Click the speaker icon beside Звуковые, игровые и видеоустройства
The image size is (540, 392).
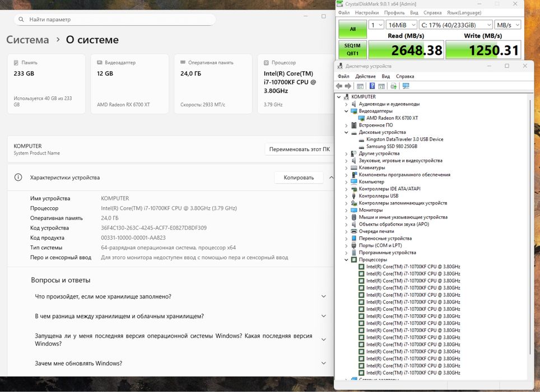(353, 160)
